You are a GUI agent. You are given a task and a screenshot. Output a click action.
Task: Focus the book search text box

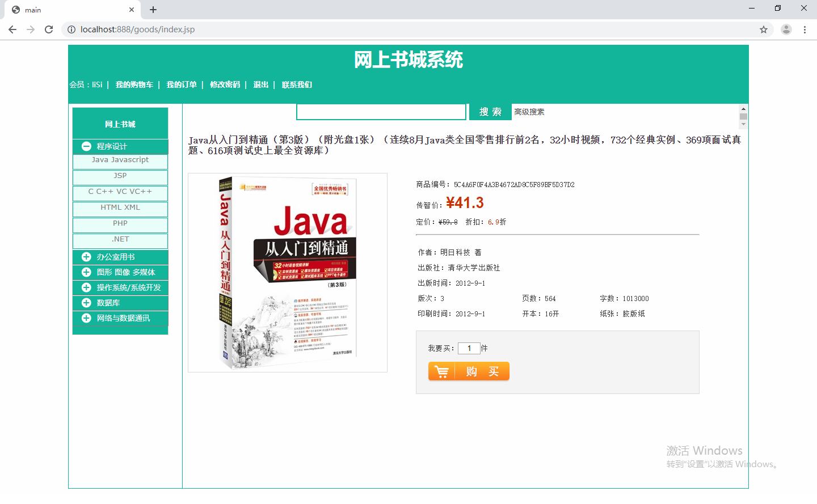tap(381, 112)
